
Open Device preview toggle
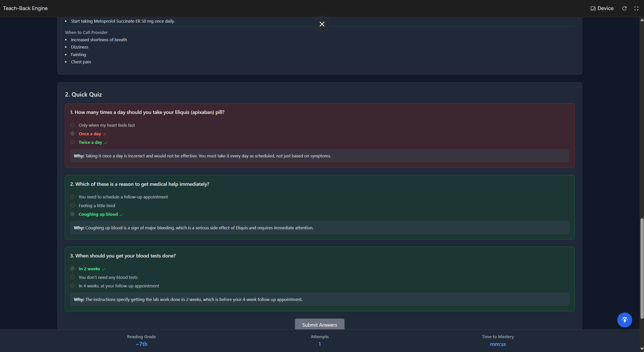click(602, 8)
